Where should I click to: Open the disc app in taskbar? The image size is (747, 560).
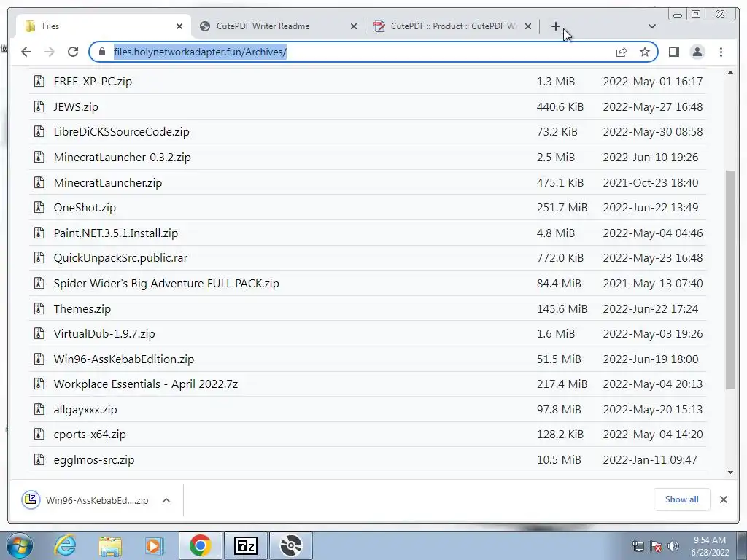[291, 545]
